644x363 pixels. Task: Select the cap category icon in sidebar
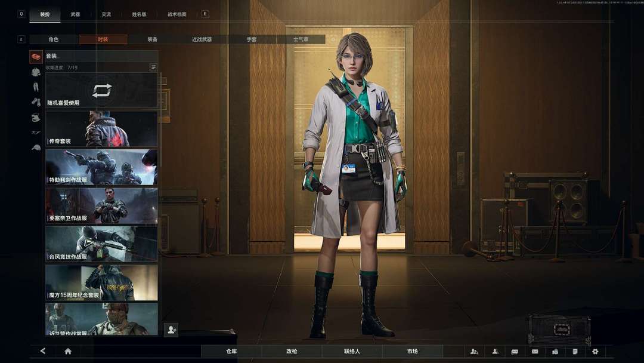pos(36,147)
